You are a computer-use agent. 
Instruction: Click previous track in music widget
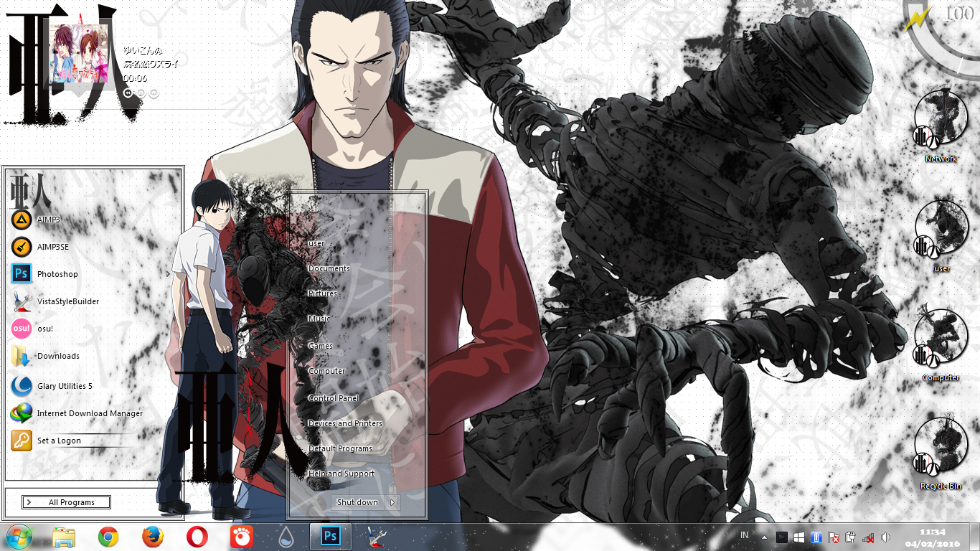tap(128, 93)
